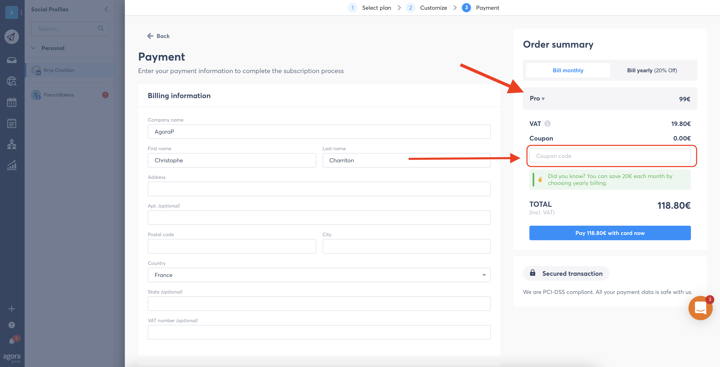Go to Customize step
This screenshot has width=720, height=367.
(x=427, y=8)
